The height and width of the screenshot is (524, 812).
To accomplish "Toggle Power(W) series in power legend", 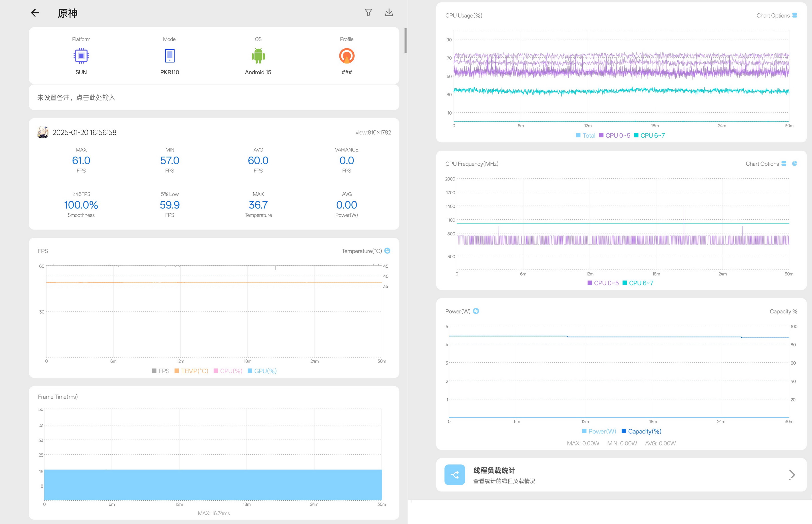I will pos(599,431).
